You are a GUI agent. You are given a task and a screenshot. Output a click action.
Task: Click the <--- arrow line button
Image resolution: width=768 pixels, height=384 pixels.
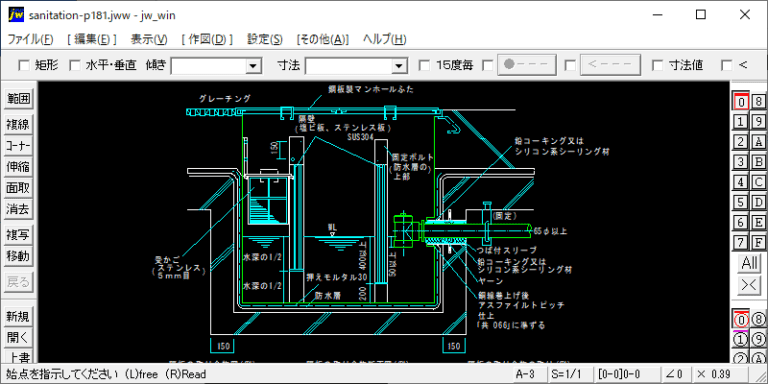pyautogui.click(x=610, y=65)
